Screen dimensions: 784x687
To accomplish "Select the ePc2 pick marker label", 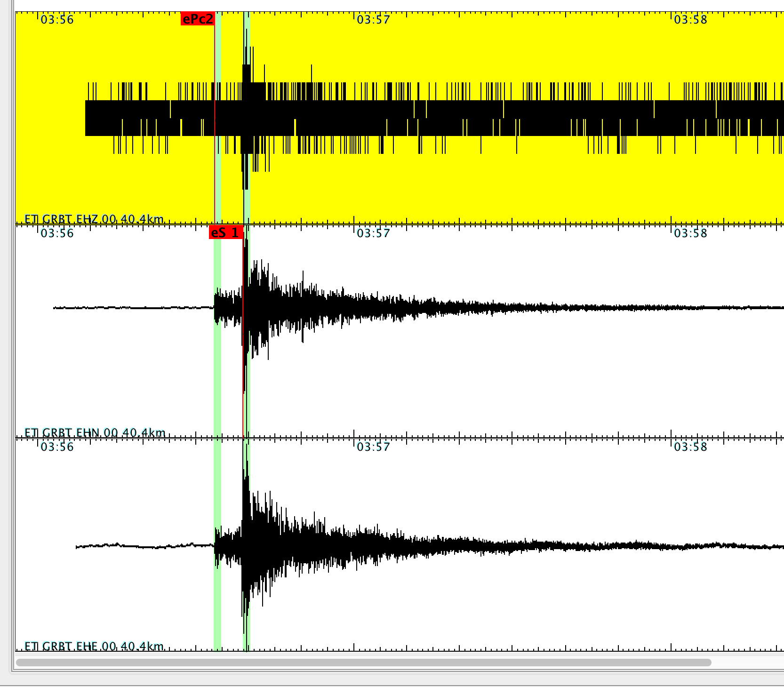I will tap(198, 19).
